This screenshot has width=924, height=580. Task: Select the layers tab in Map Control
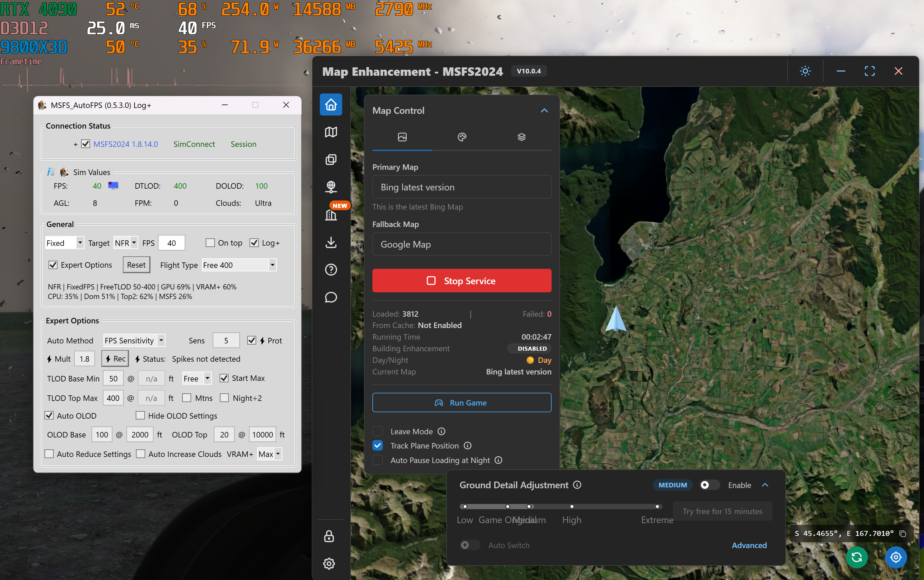click(x=521, y=137)
